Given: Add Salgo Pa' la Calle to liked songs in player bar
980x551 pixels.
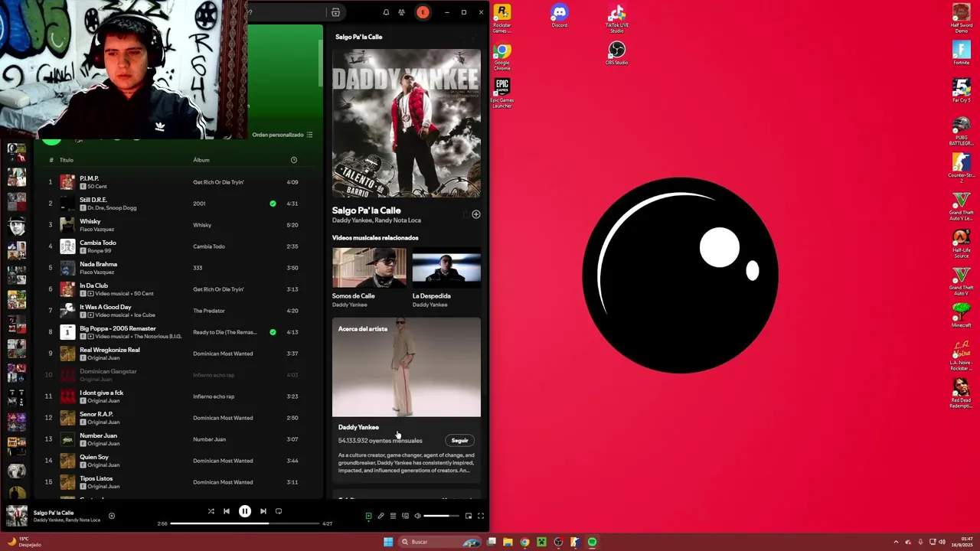Looking at the screenshot, I should (112, 516).
